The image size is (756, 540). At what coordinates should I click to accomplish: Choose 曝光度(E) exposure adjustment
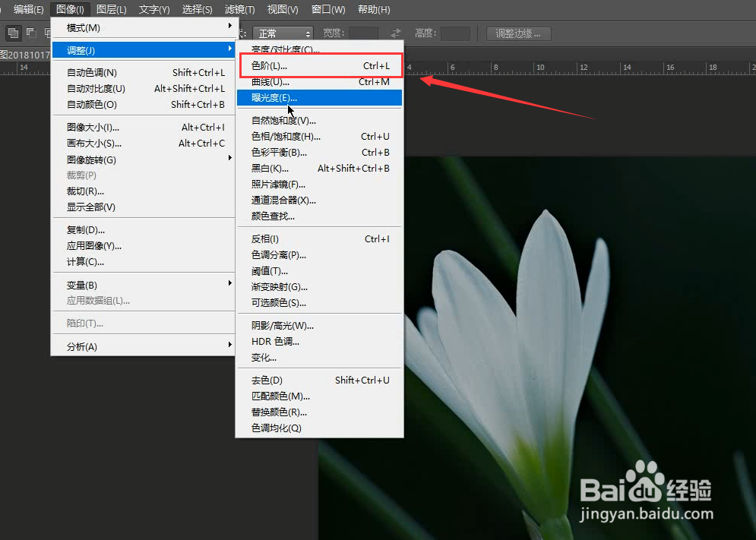point(320,97)
